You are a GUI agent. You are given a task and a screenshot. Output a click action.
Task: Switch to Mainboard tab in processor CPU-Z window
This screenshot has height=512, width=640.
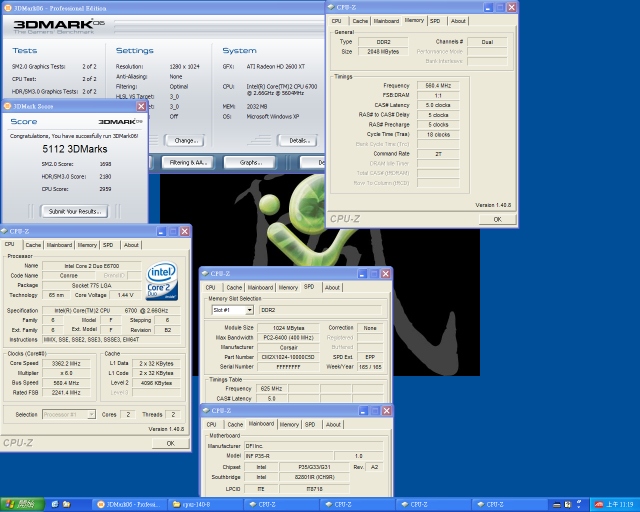[59, 245]
